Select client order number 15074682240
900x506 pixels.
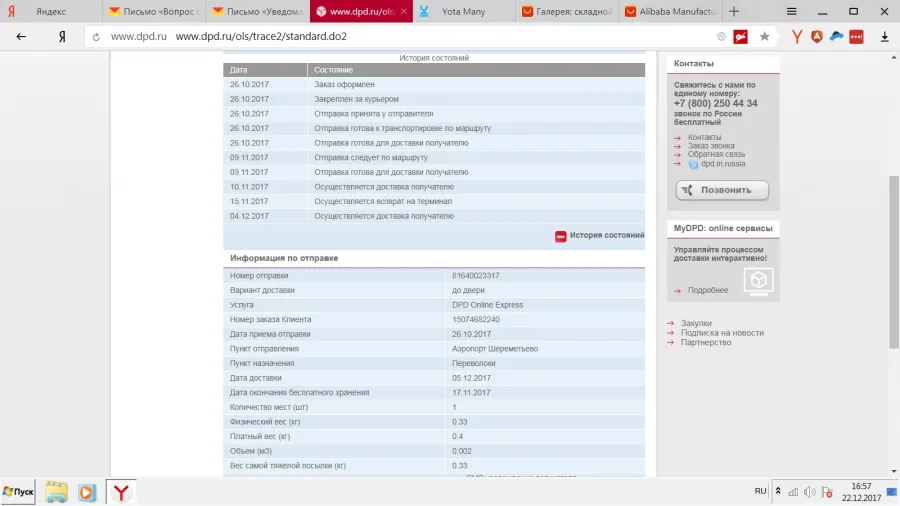click(475, 320)
